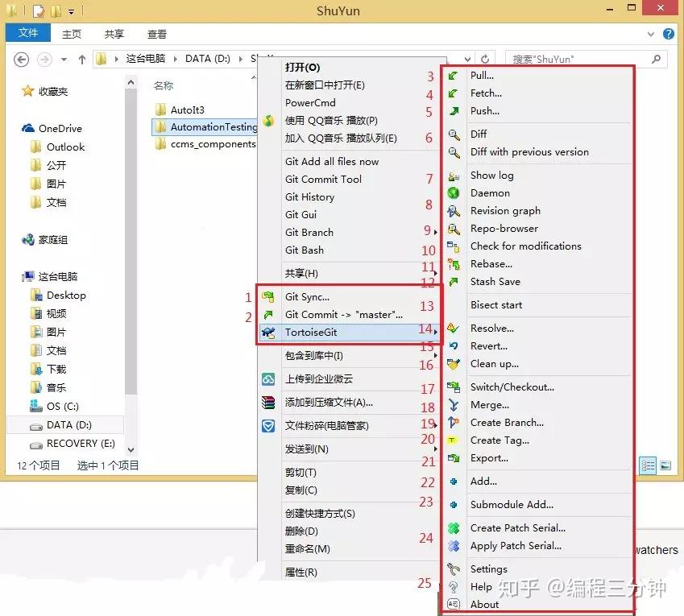Switch to details view layout
The width and height of the screenshot is (684, 616).
tap(648, 466)
